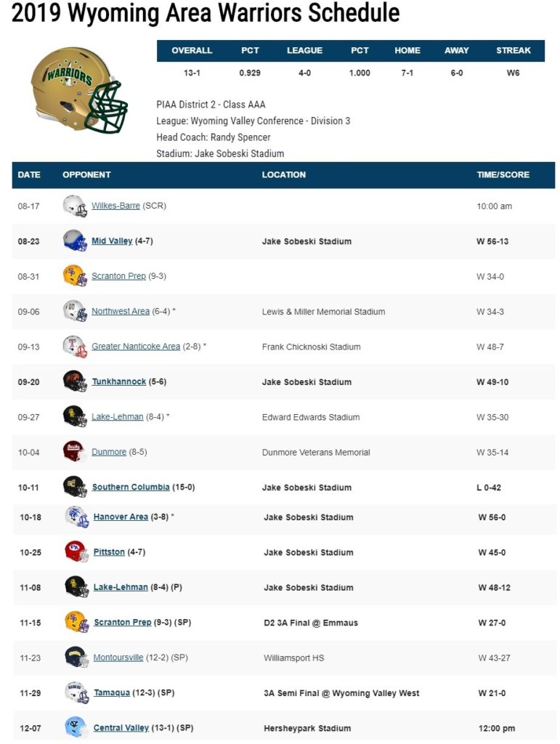Click the Dunmore team name link
This screenshot has width=560, height=744.
109,452
